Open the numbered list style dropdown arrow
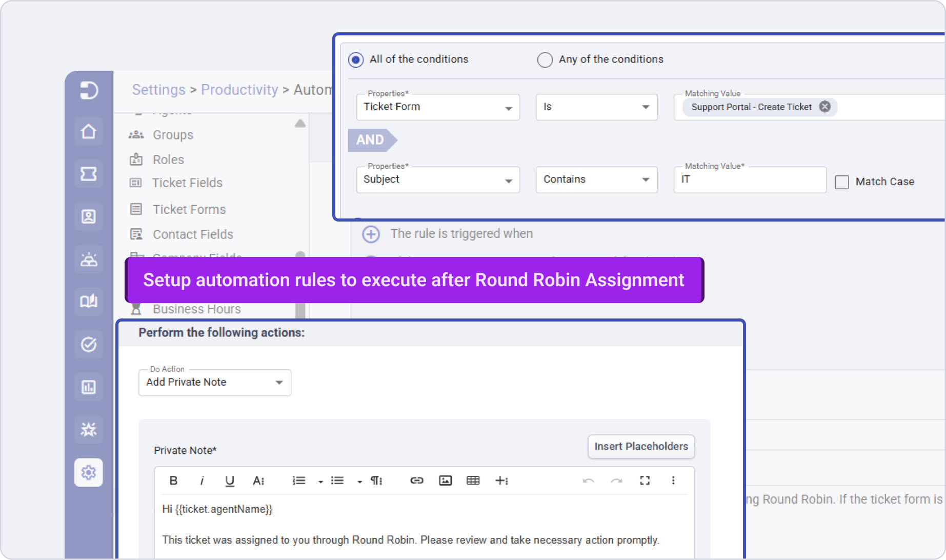The height and width of the screenshot is (560, 946). pyautogui.click(x=320, y=482)
